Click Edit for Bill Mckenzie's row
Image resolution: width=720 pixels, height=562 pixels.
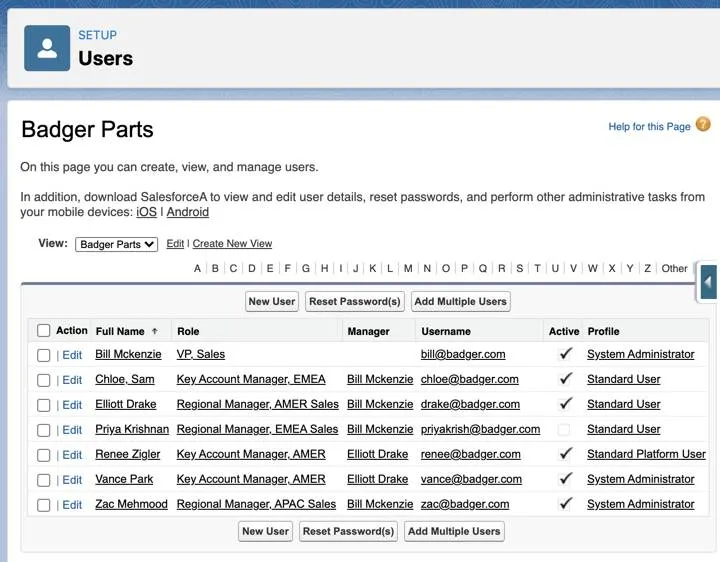[72, 355]
